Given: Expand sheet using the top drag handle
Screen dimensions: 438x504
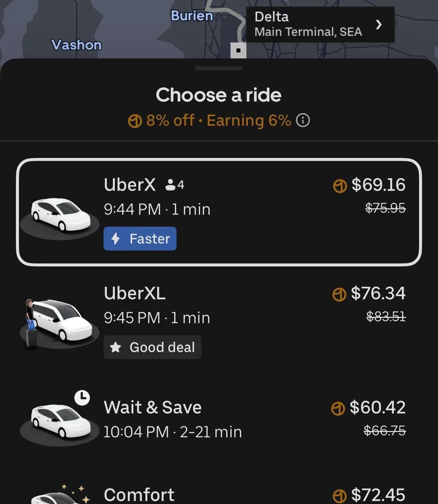Looking at the screenshot, I should point(219,69).
